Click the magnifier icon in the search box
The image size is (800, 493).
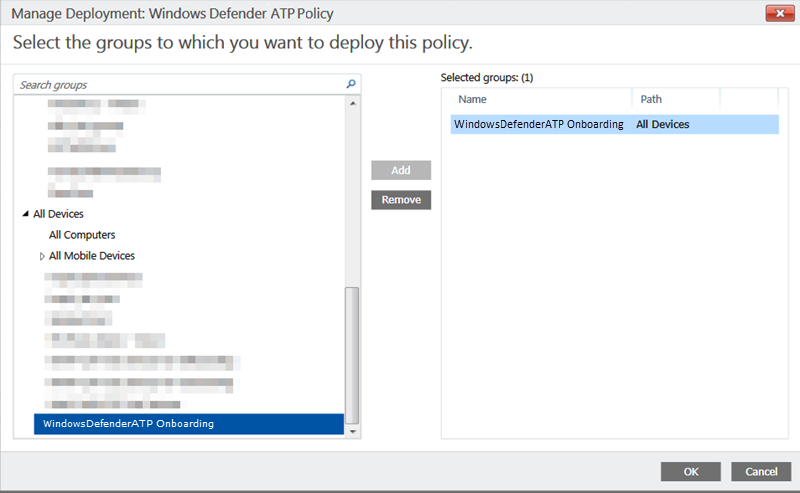coord(351,85)
